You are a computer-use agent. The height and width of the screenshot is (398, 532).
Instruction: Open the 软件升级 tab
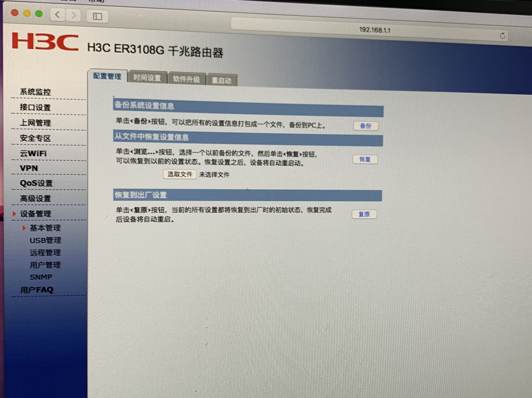click(186, 79)
